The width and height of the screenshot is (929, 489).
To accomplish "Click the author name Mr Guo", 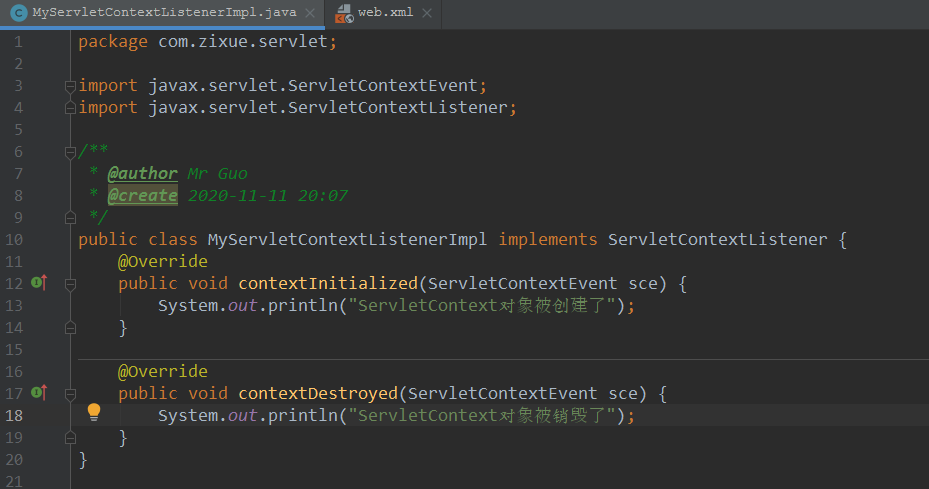I will click(x=217, y=174).
